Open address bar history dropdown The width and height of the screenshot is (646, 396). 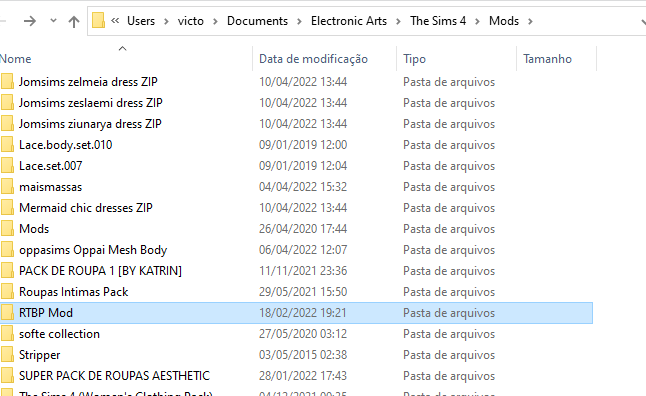click(x=643, y=21)
